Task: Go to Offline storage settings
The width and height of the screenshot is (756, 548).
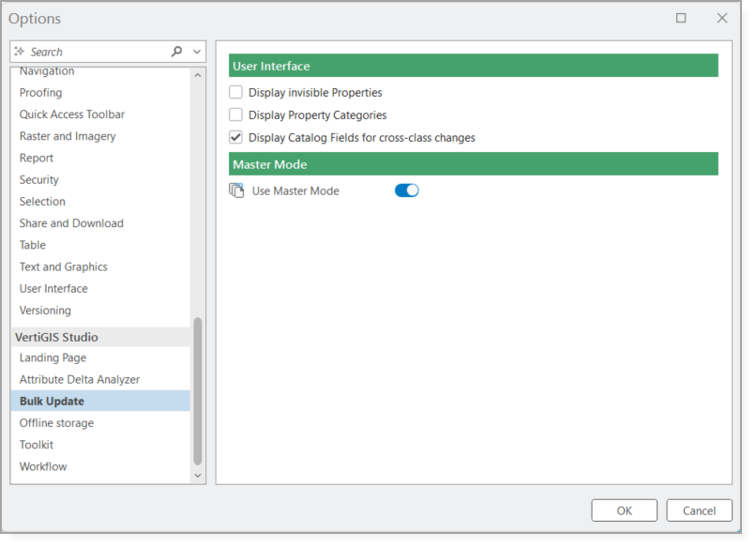Action: 56,424
